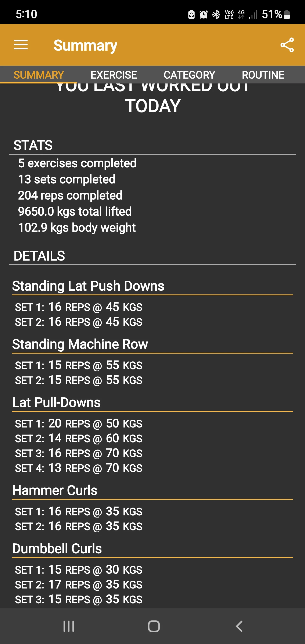Image resolution: width=305 pixels, height=644 pixels.
Task: Open the Standing Machine Row exercise
Action: pos(80,344)
